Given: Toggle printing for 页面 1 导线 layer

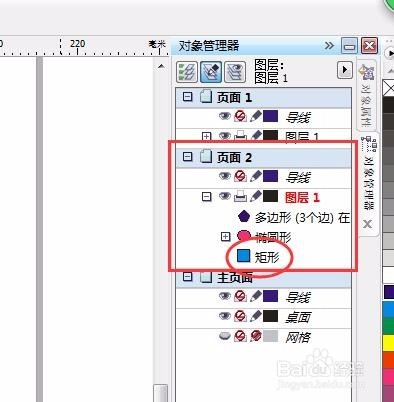Looking at the screenshot, I should 240,116.
